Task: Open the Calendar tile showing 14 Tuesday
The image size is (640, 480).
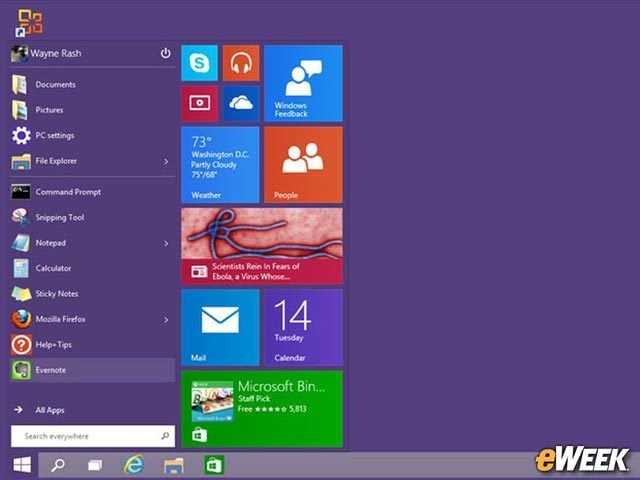Action: pyautogui.click(x=303, y=327)
